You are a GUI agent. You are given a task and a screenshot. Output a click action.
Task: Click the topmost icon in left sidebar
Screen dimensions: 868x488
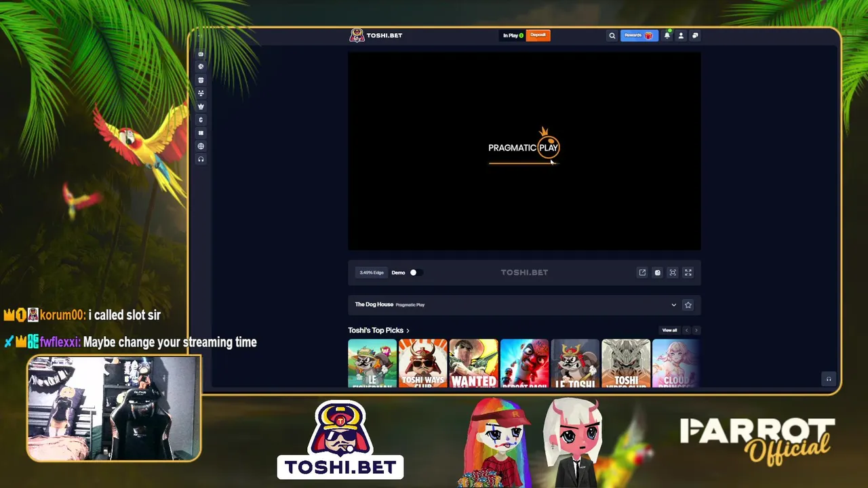tap(201, 54)
